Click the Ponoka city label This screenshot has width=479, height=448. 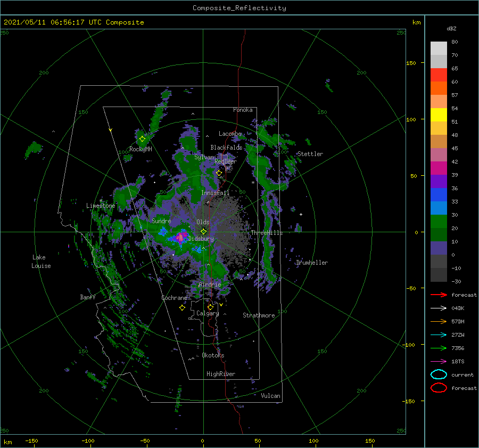(x=243, y=110)
